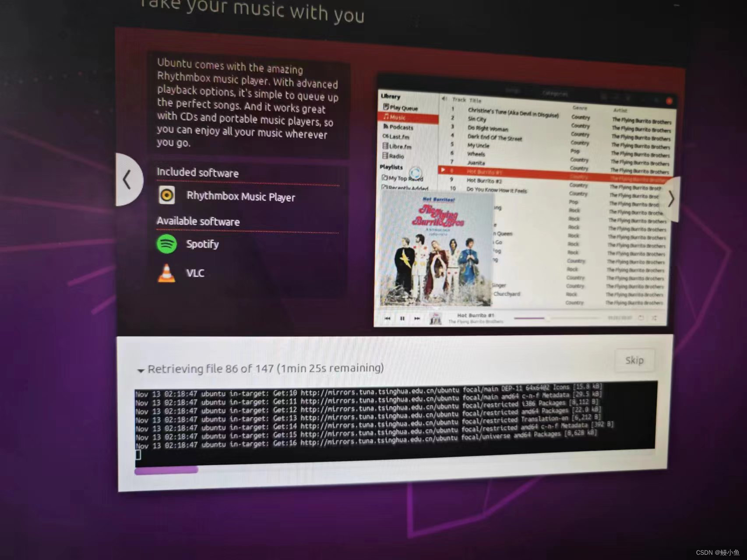Screen dimensions: 747x560
Task: Click the Skip button
Action: (634, 360)
